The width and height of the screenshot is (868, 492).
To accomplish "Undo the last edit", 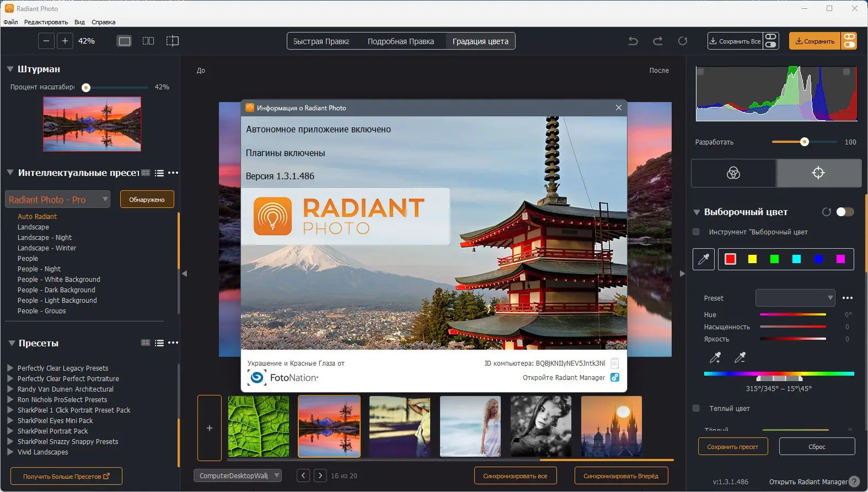I will coord(633,41).
